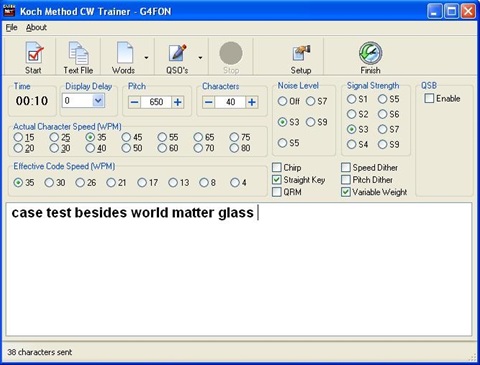Uncheck the Straight Key option
480x365 pixels.
277,180
